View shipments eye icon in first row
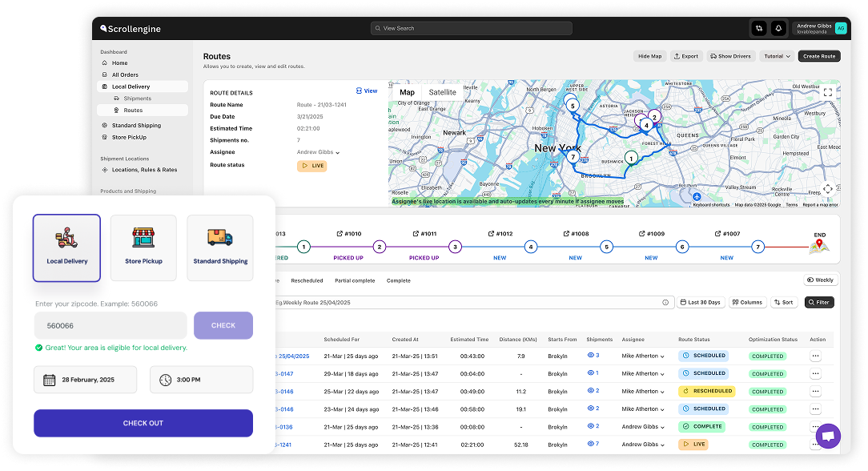 (590, 356)
